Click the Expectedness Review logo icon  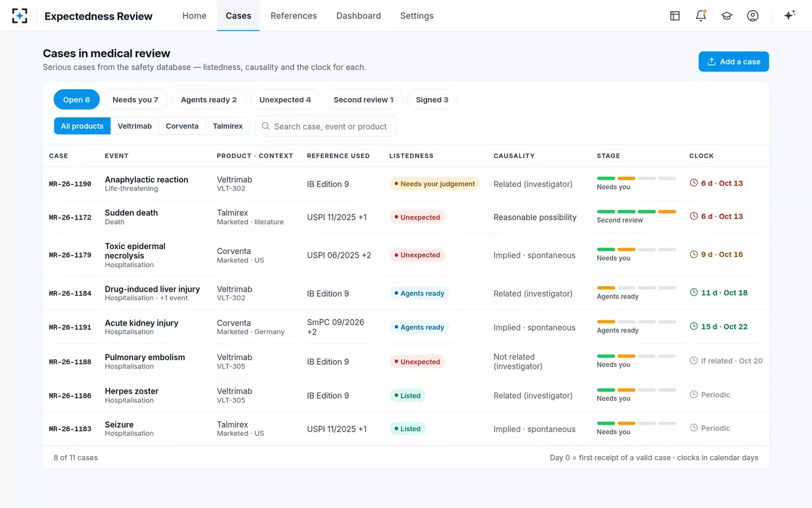20,16
